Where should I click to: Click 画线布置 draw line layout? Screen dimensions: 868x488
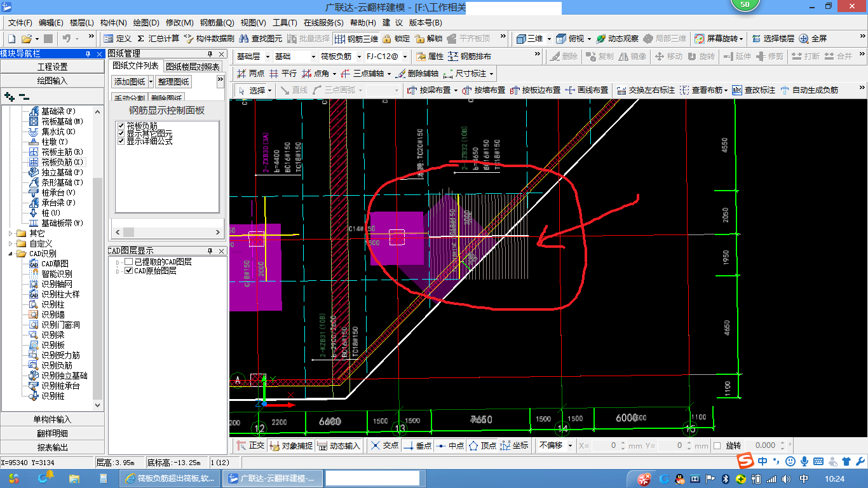tap(587, 90)
